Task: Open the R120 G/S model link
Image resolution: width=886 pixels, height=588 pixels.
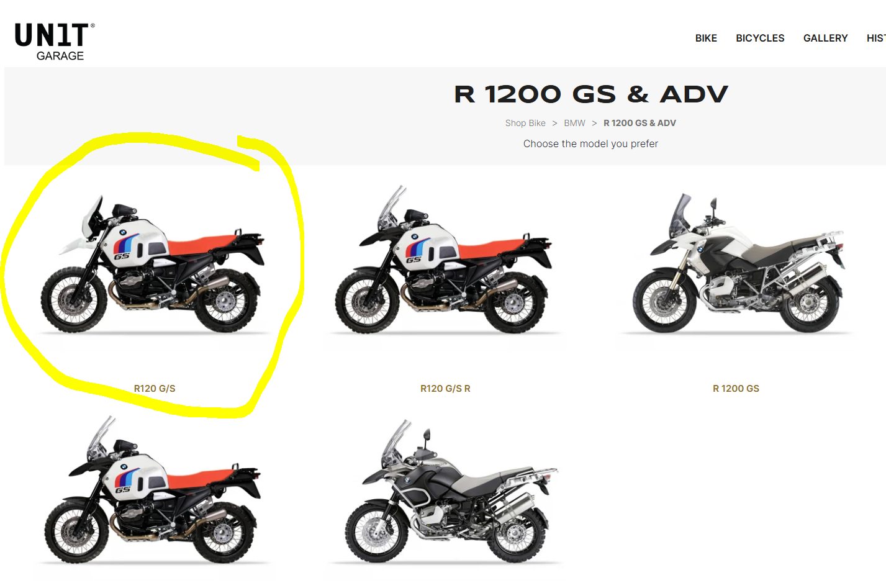Action: pyautogui.click(x=155, y=389)
